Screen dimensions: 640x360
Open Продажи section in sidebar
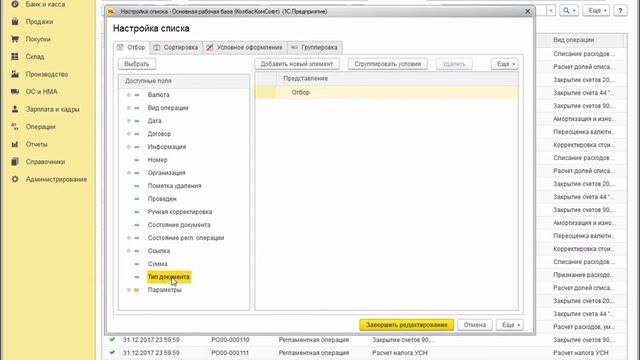39,22
